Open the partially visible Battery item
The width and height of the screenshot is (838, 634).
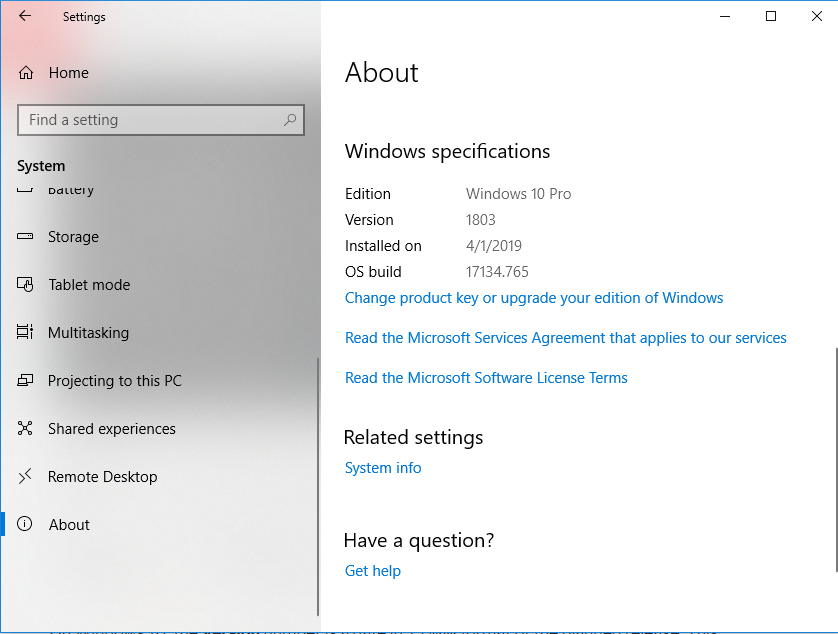coord(71,190)
